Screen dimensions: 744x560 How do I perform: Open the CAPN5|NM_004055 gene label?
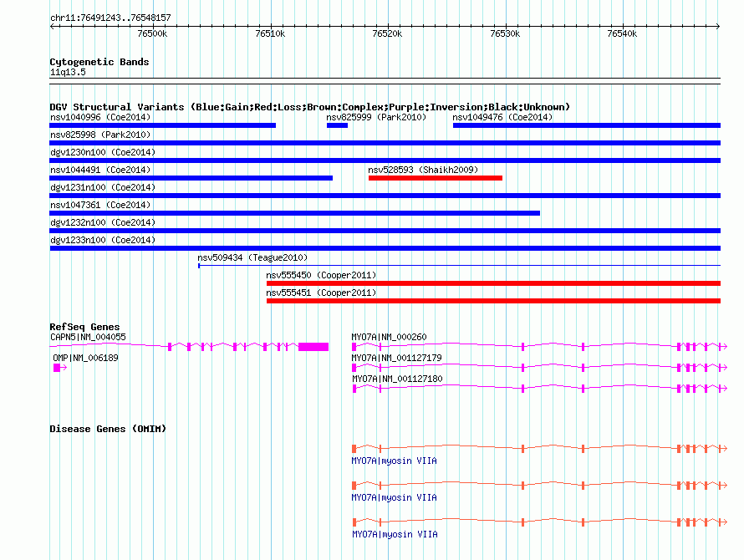pos(88,337)
